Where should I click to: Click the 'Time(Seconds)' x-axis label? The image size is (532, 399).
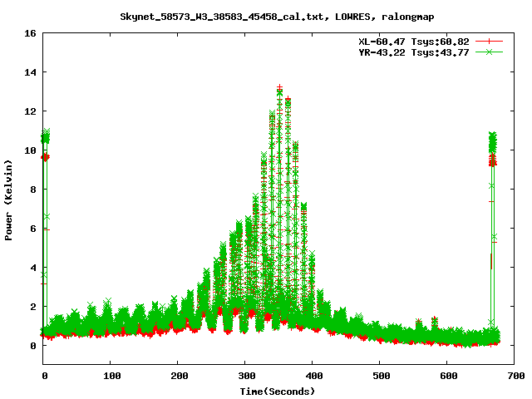tap(278, 392)
